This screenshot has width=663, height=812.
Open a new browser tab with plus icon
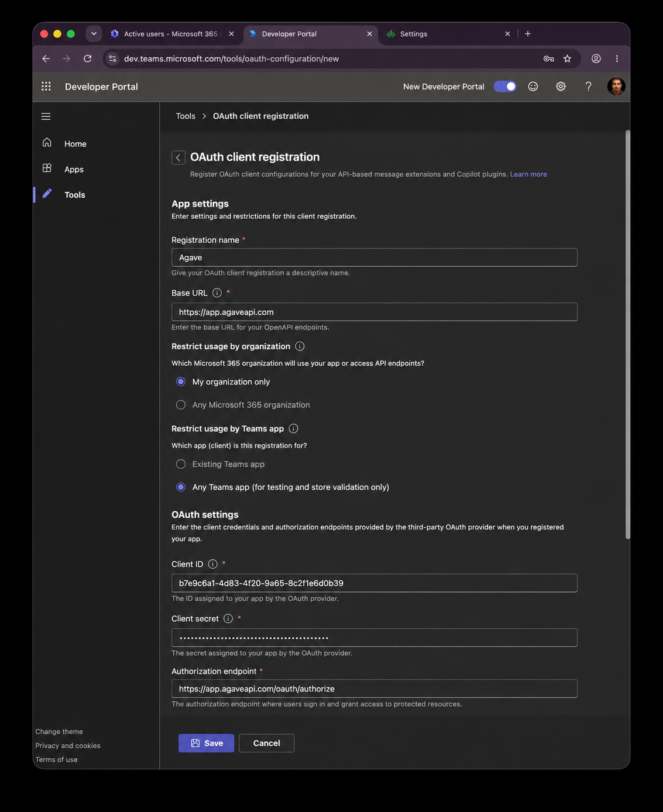(528, 34)
